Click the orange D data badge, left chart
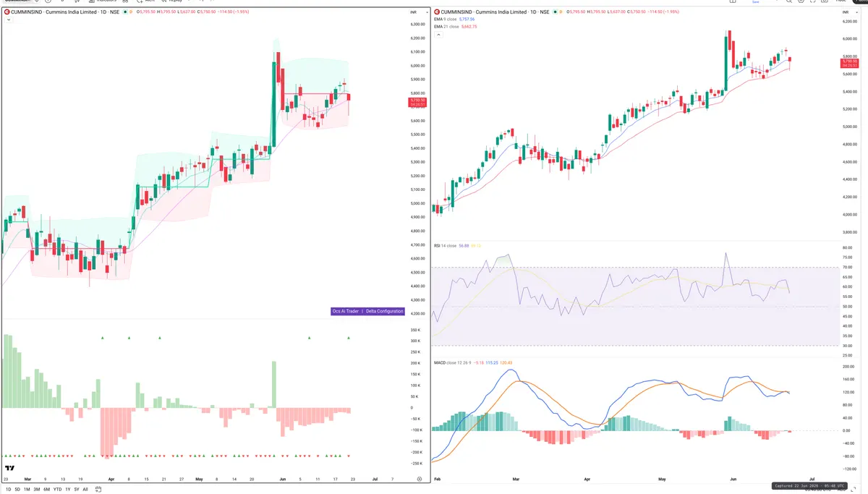 click(132, 12)
